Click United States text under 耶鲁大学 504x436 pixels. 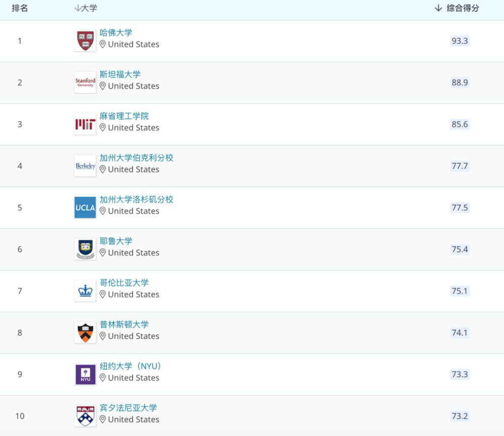click(x=134, y=253)
